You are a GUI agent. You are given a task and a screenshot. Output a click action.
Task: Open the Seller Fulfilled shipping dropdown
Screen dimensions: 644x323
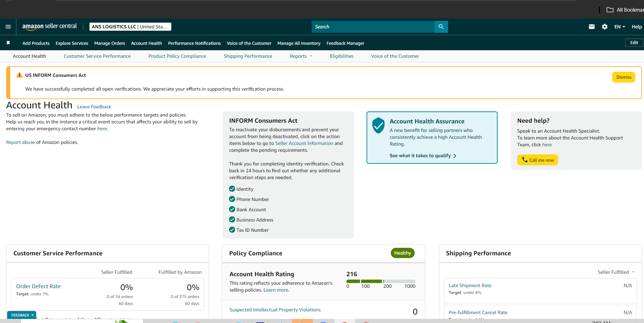pos(616,272)
